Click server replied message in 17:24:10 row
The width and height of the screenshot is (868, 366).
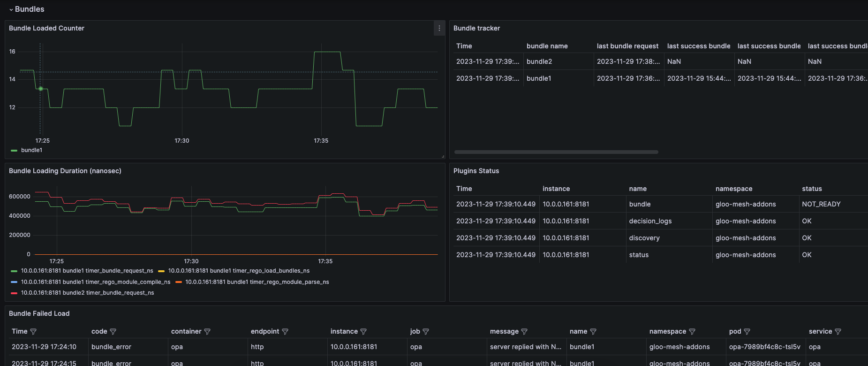tap(527, 347)
